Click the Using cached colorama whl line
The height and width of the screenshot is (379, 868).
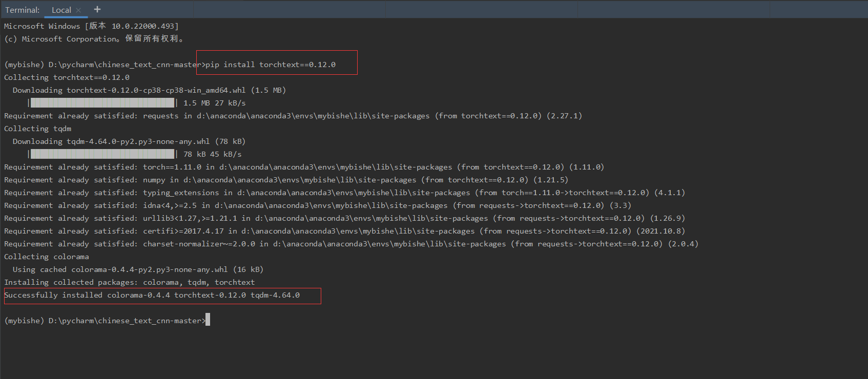click(x=138, y=269)
